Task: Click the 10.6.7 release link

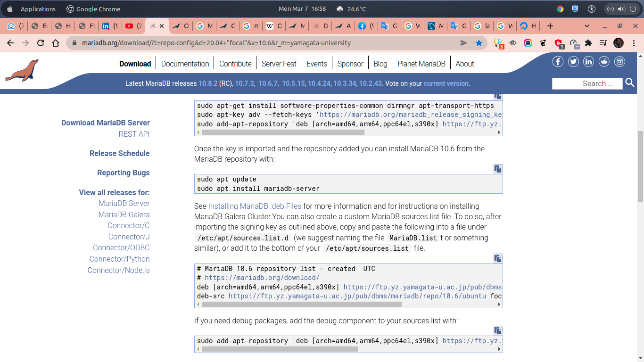Action: (x=268, y=83)
